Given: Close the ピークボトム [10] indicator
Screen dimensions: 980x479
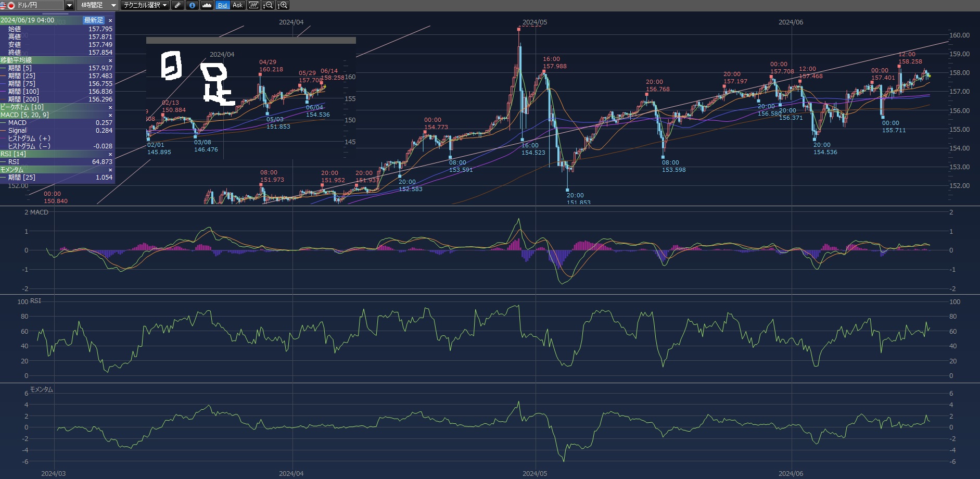Looking at the screenshot, I should (x=110, y=107).
